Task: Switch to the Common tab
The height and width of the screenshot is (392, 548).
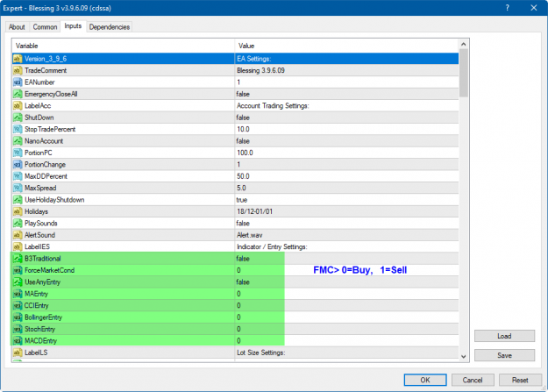Action: pos(45,27)
